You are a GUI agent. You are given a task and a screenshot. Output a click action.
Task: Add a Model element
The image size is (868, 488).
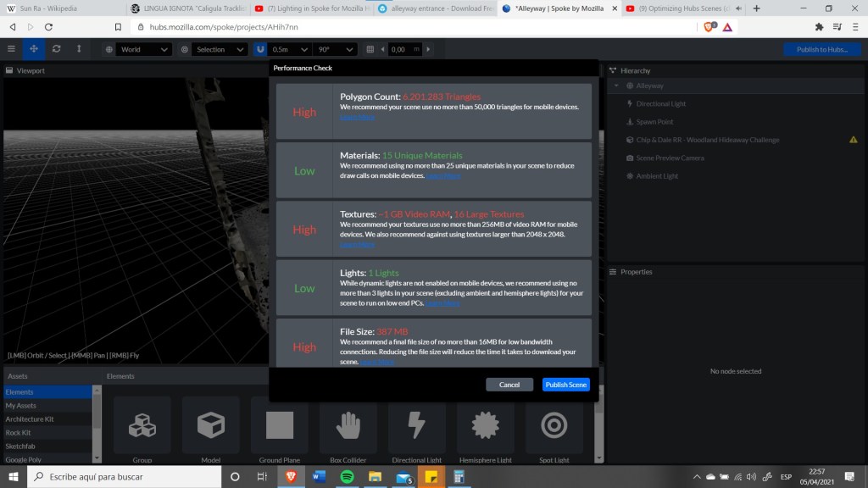click(210, 430)
